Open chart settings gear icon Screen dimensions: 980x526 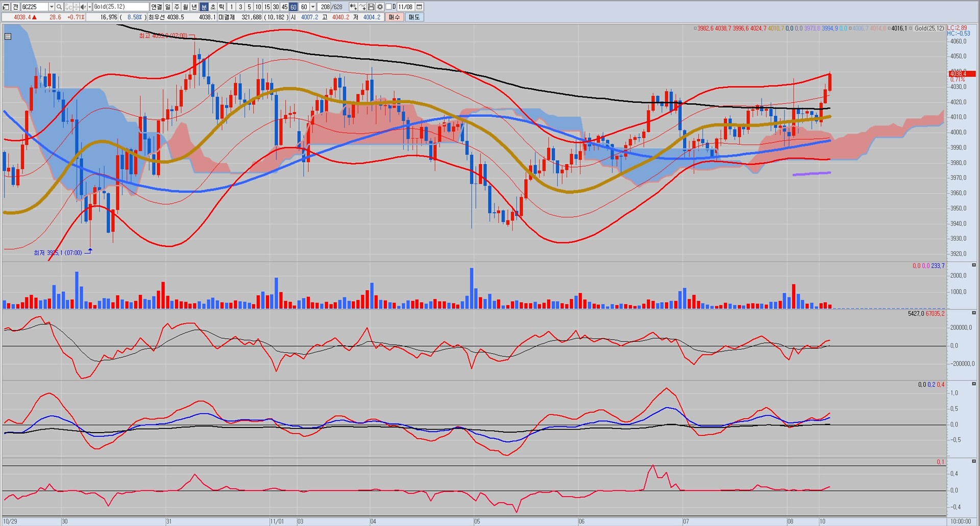coord(380,7)
